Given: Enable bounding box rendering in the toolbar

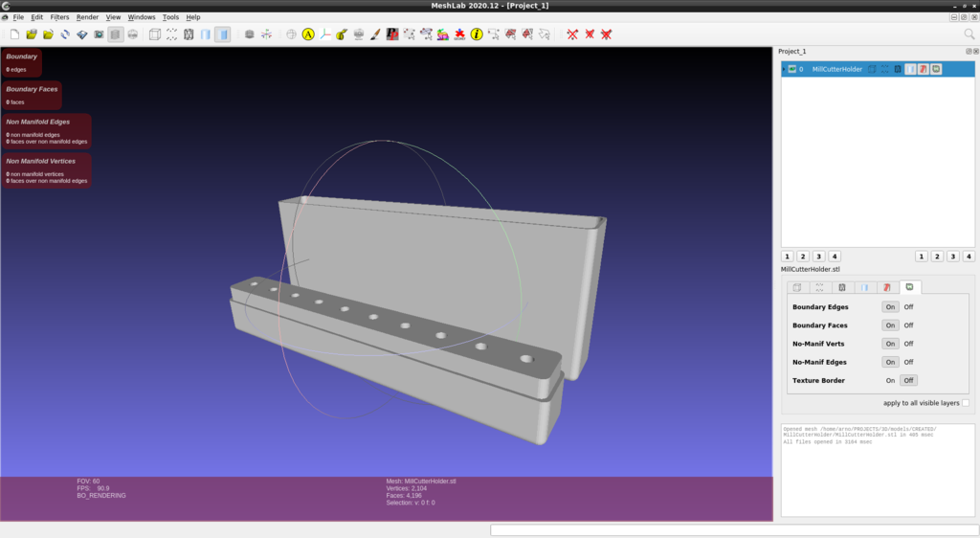Looking at the screenshot, I should click(155, 34).
